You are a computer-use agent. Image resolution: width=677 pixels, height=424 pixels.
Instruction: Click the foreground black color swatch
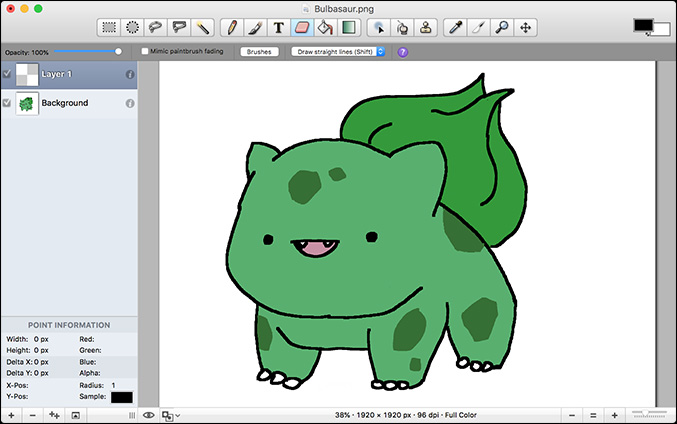click(x=643, y=25)
